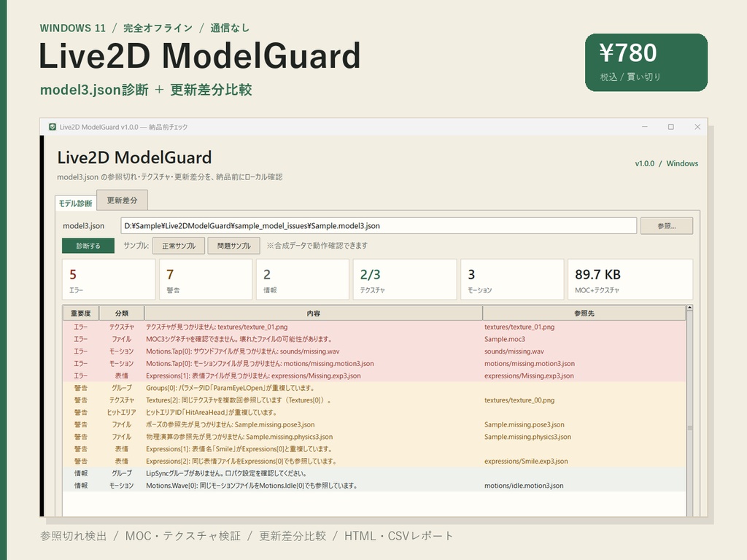
Task: Click the reference cell 'expressions/Smile.exp3.json'
Action: coord(526,461)
